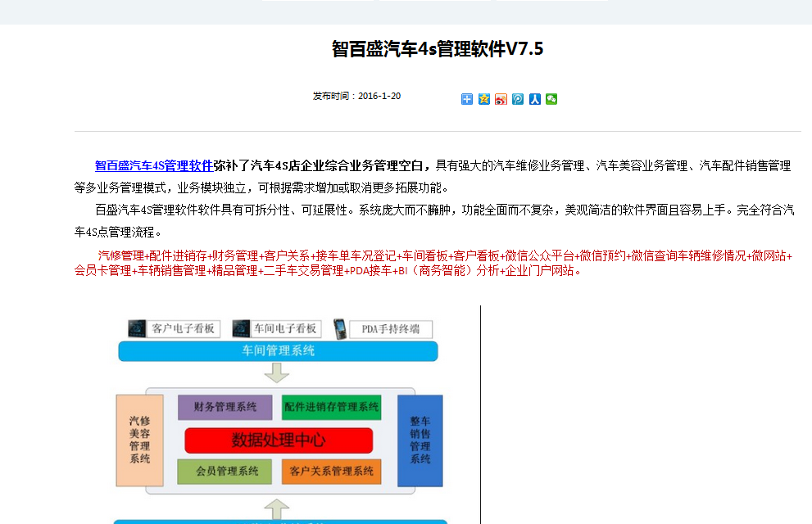Click the red 数据处理中心 box in diagram
This screenshot has height=524, width=812.
coord(279,440)
